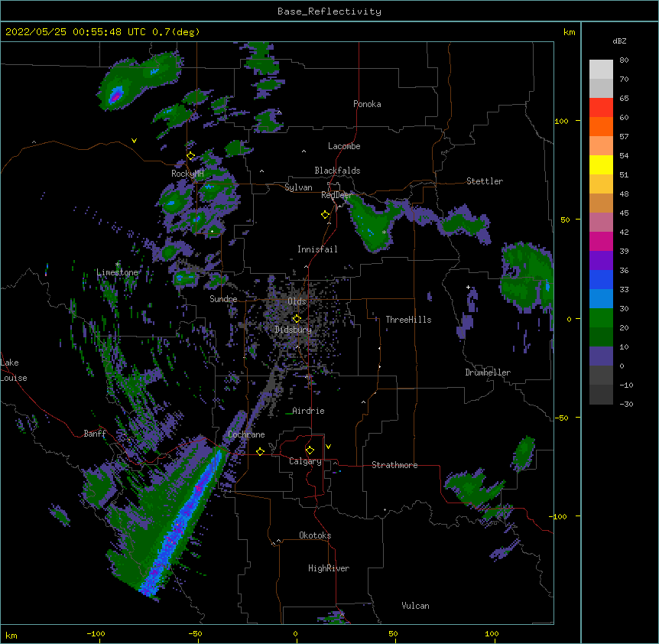Select the Drumheller label
This screenshot has width=659, height=644.
(x=488, y=372)
